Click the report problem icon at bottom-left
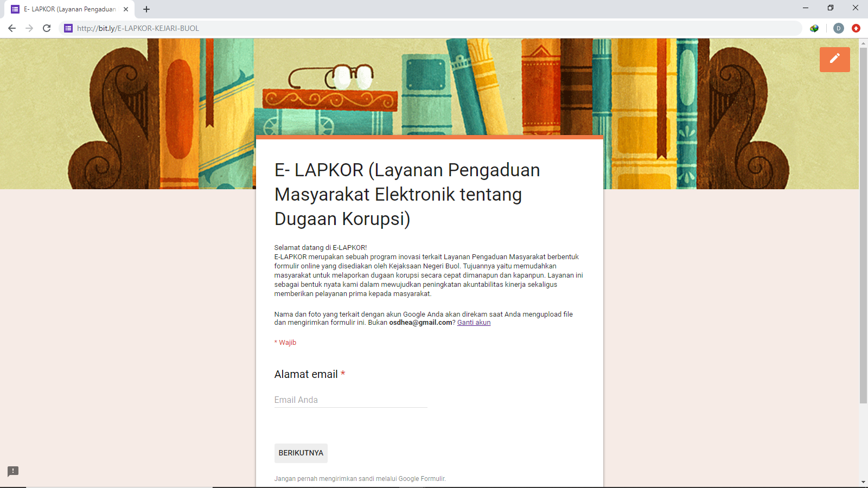This screenshot has width=868, height=488. coord(13,471)
